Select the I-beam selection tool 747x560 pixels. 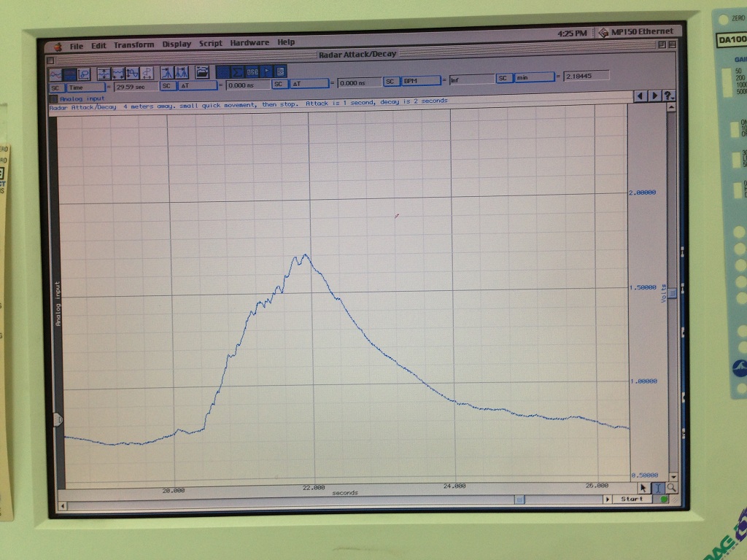click(x=658, y=488)
